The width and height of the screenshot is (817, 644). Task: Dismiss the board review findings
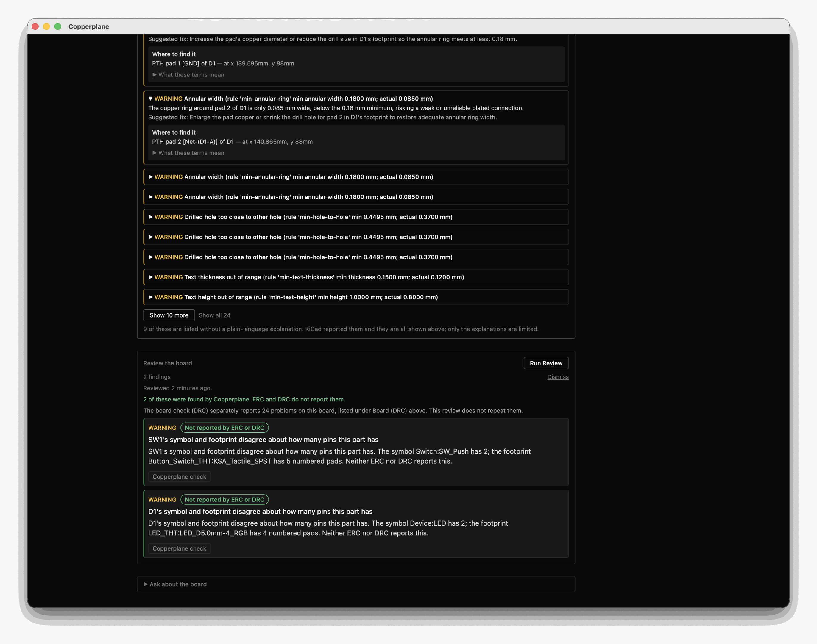click(558, 377)
